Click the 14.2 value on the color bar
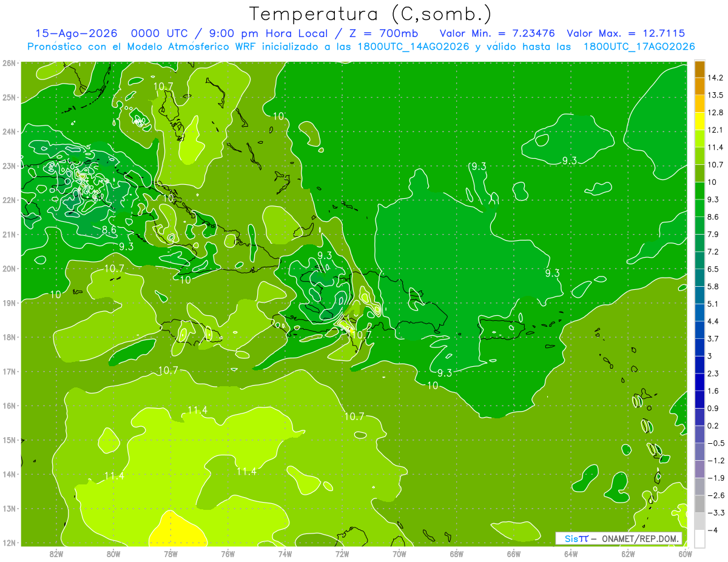Viewport: 728px width, 562px height. [715, 78]
